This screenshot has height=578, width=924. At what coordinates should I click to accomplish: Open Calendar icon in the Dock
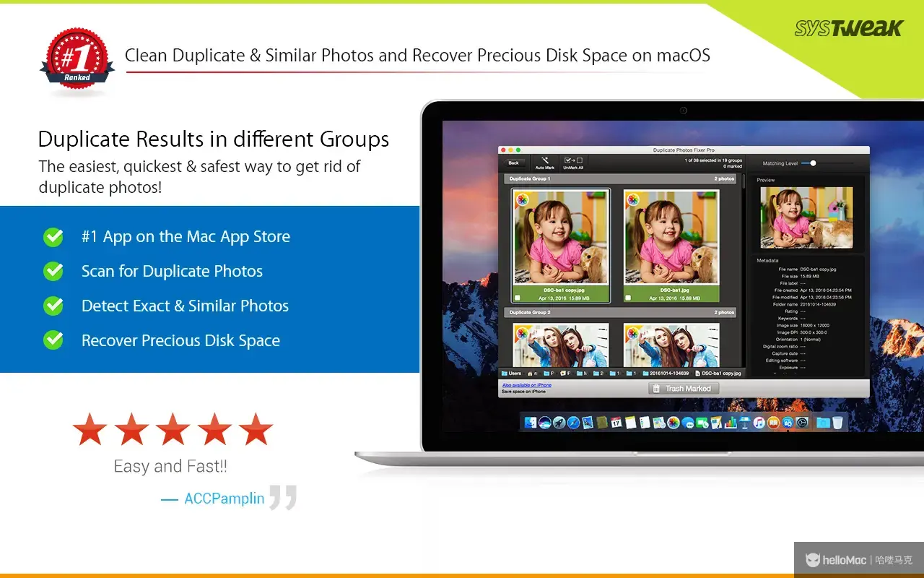pos(616,423)
